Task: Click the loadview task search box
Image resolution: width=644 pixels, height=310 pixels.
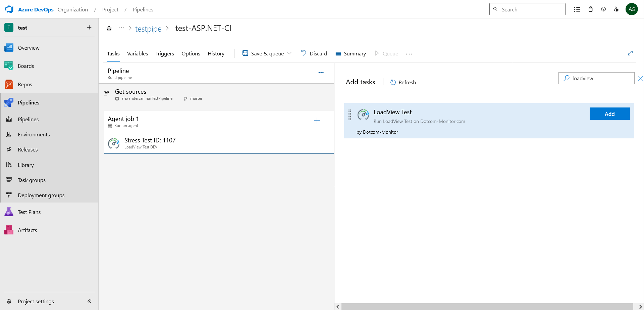Action: [596, 78]
